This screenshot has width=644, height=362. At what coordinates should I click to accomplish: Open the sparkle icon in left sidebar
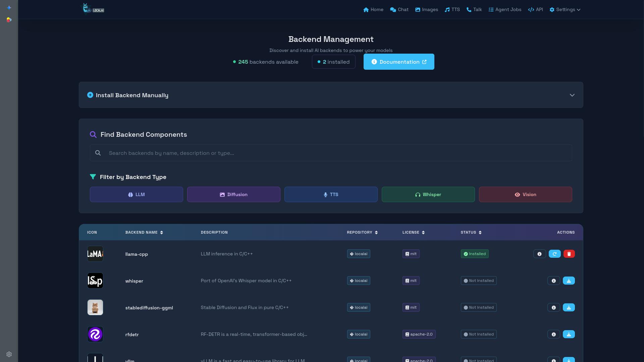click(x=9, y=7)
